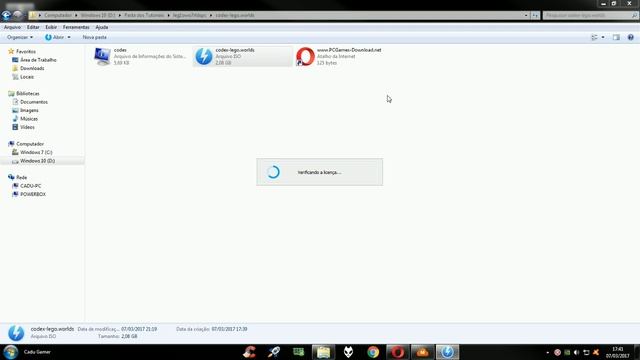Image resolution: width=640 pixels, height=360 pixels.
Task: Select the codex information file
Action: (140, 56)
